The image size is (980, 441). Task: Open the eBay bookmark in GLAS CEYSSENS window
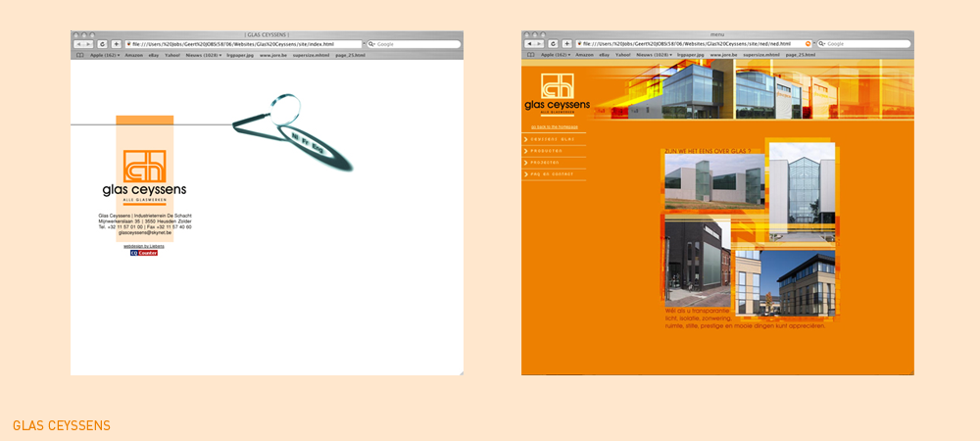154,55
